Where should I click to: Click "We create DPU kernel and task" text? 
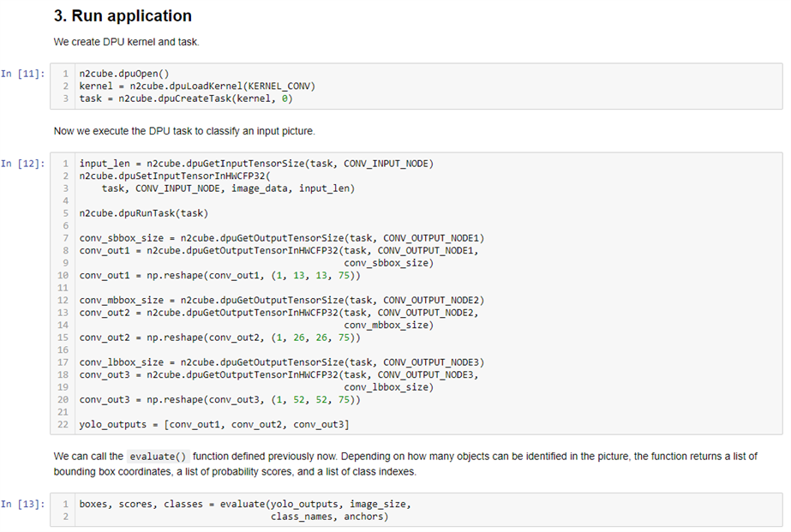126,41
